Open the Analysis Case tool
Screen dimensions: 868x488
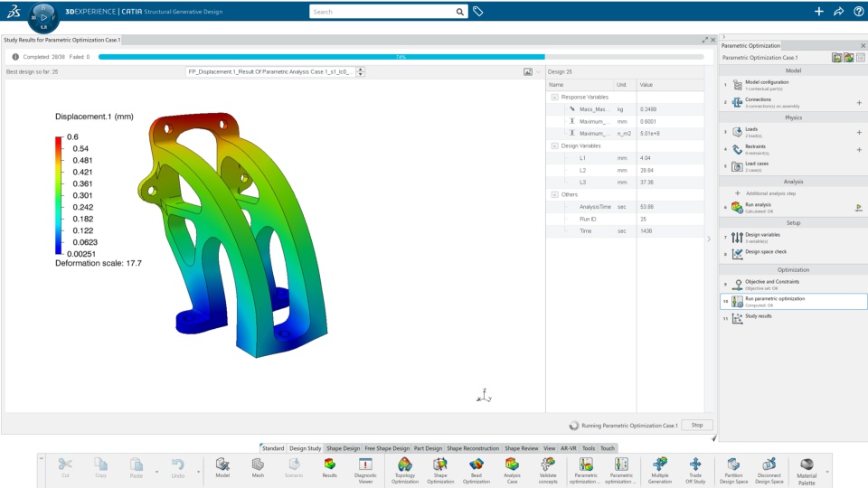click(x=512, y=471)
